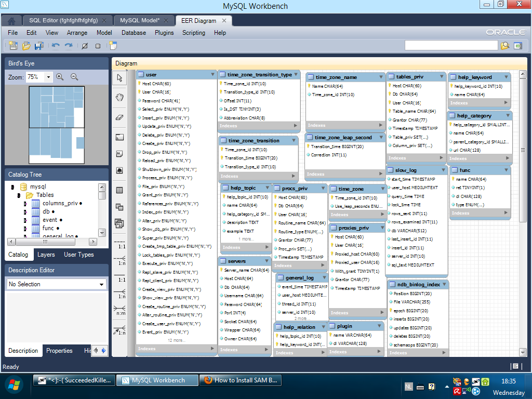Click the Bird's Eye diagram thumbnail
The image size is (532, 399).
click(57, 125)
